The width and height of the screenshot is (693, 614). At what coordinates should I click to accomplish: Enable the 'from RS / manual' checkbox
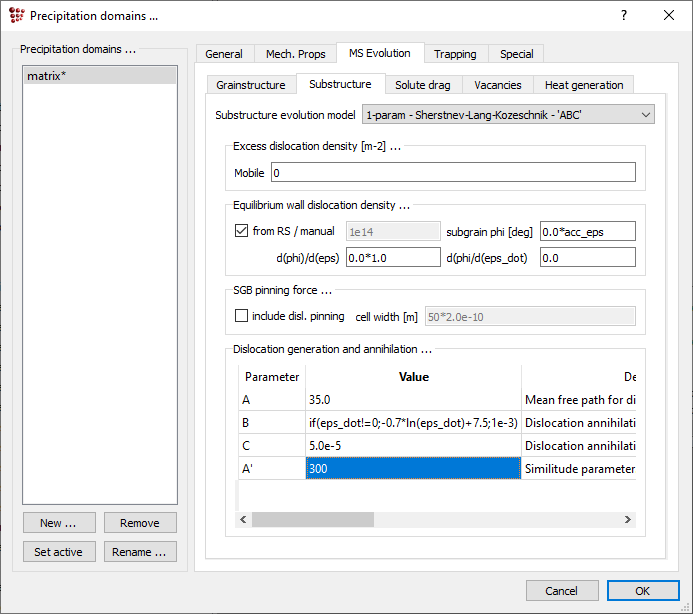click(x=241, y=231)
